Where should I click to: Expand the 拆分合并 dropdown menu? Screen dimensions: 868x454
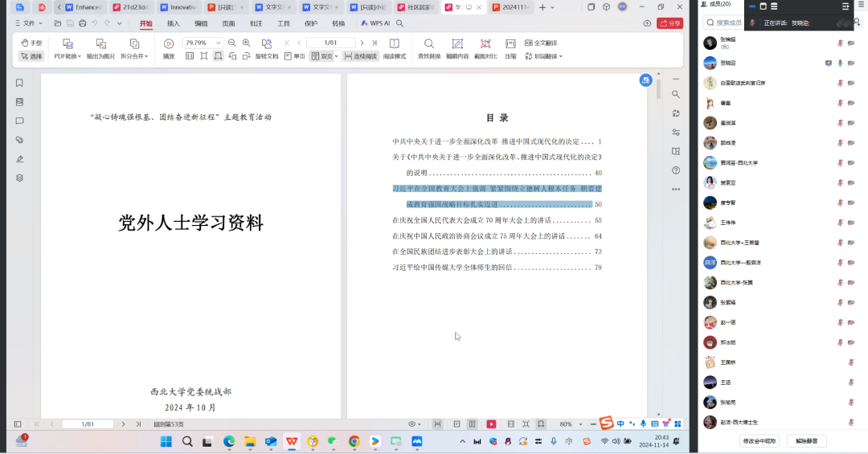[133, 56]
